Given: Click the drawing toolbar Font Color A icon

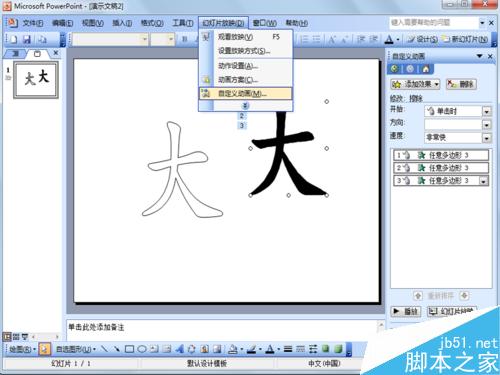Looking at the screenshot, I should 270,349.
